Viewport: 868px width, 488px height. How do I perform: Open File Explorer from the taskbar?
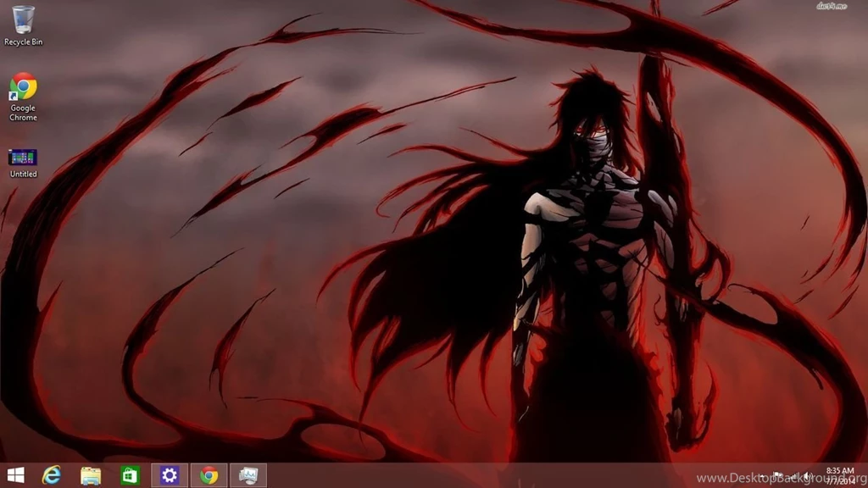pyautogui.click(x=90, y=475)
